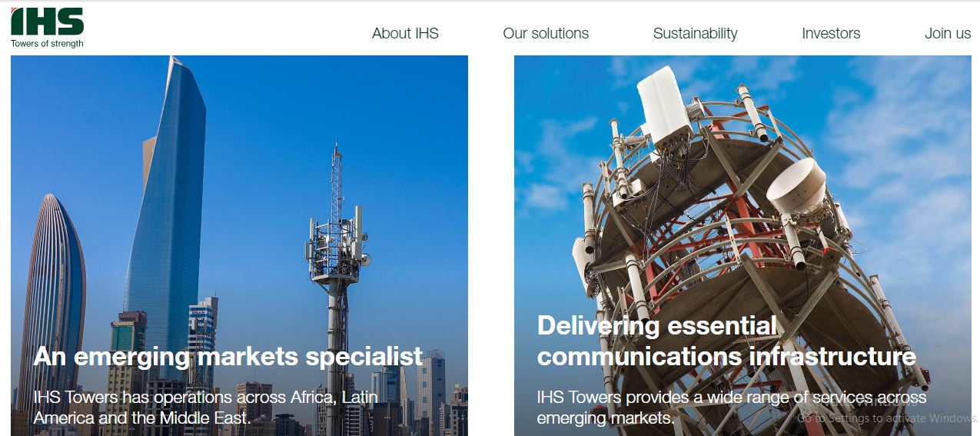Select the Join us navigation link
Screen dimensions: 980x436
948,33
